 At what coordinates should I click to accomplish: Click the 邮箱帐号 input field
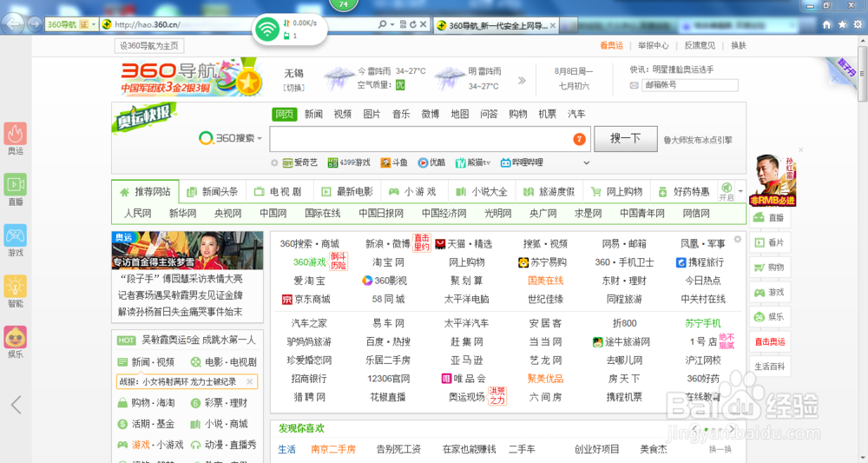[x=690, y=85]
